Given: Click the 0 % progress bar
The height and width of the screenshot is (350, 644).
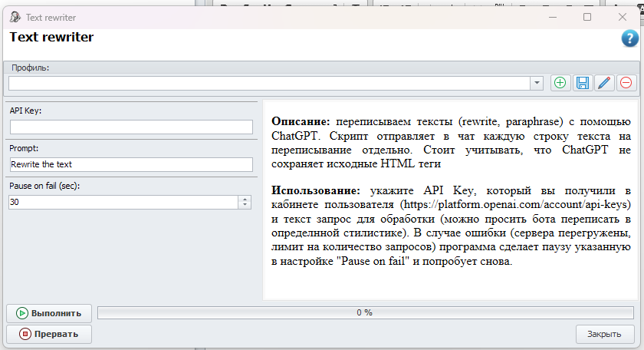Looking at the screenshot, I should pos(365,312).
